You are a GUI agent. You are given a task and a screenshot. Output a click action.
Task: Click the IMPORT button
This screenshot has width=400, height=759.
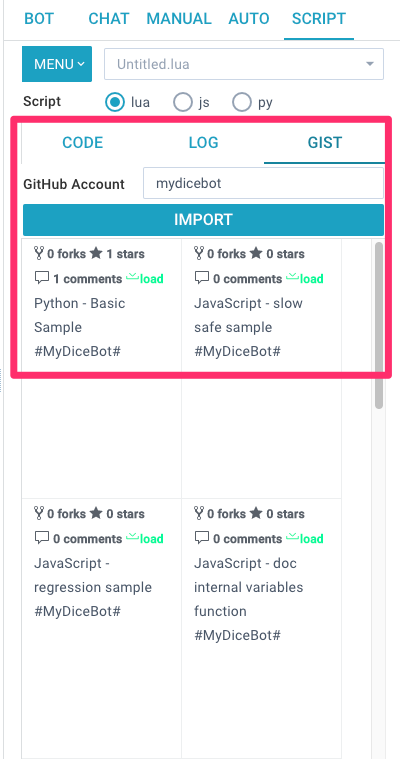203,219
